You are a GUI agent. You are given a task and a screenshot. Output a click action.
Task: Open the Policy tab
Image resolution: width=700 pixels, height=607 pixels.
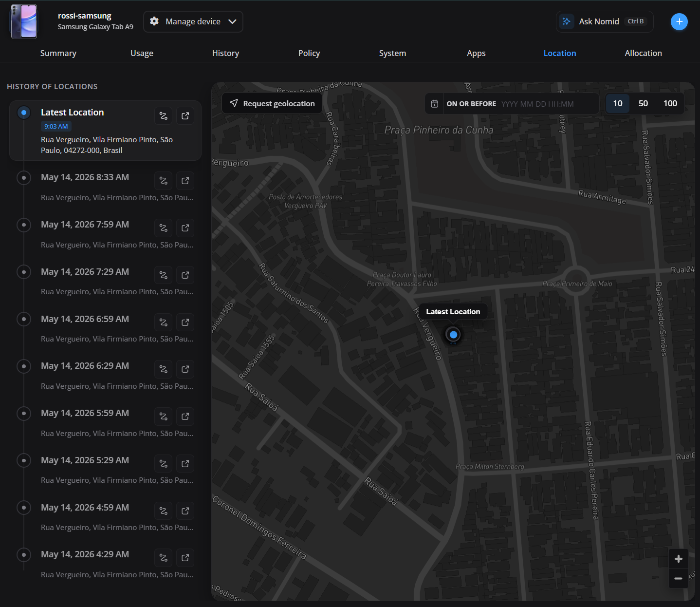pyautogui.click(x=309, y=53)
